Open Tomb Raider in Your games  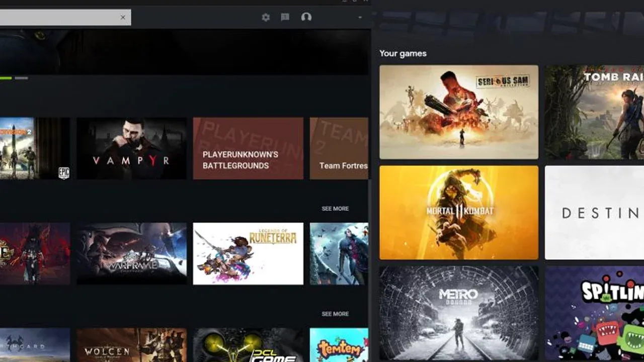[x=594, y=112]
